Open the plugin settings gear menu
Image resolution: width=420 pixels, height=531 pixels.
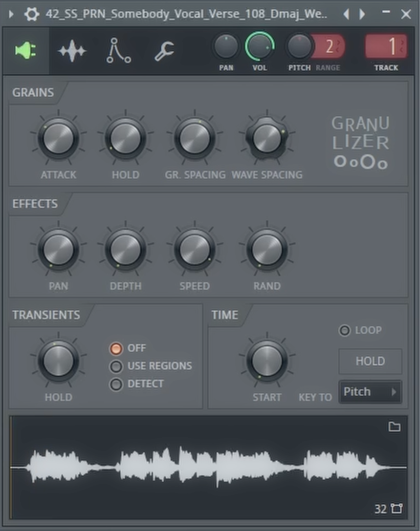click(31, 14)
